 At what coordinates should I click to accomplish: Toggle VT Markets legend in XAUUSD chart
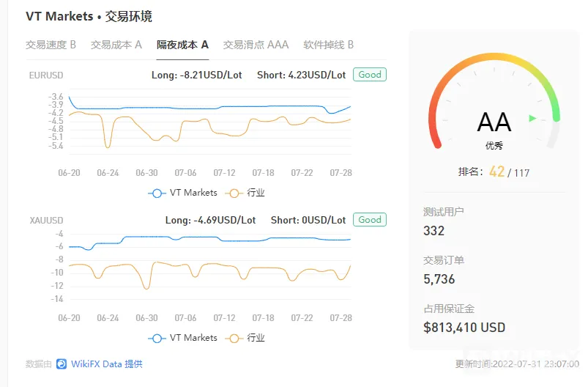182,338
